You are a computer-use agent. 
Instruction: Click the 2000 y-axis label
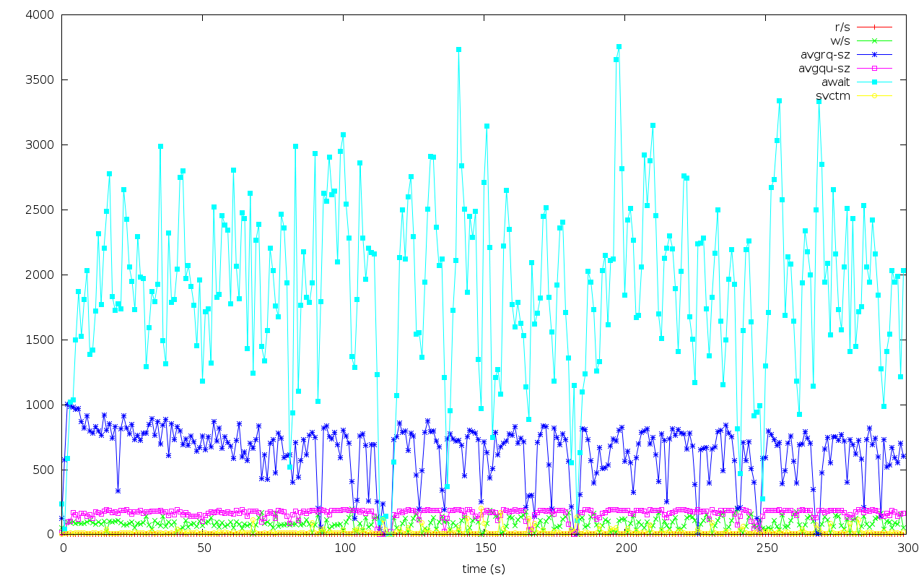point(40,275)
